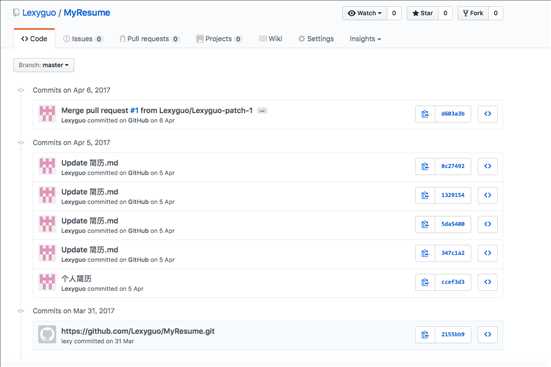Viewport: 551px width, 367px height.
Task: Browse code at the 个人简历 commit
Action: pos(487,282)
